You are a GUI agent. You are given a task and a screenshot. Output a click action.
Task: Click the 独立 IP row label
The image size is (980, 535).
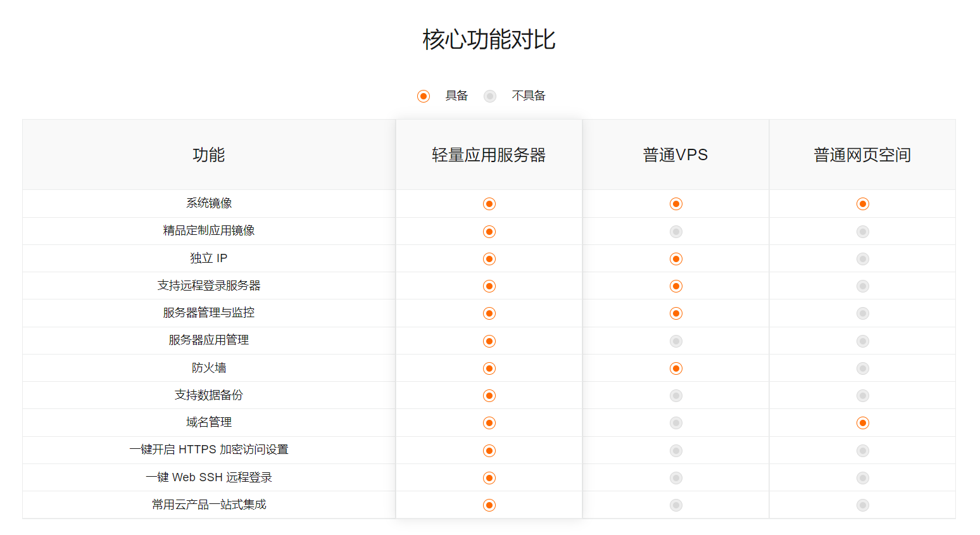pos(209,258)
